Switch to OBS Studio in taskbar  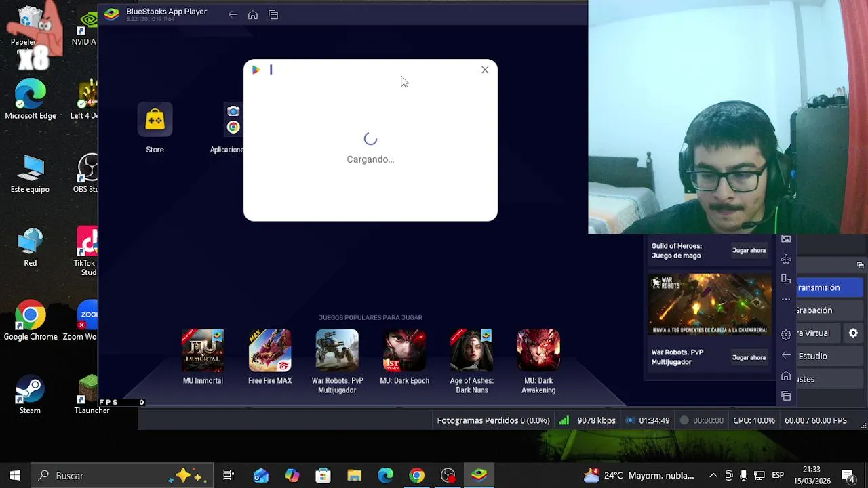coord(448,476)
